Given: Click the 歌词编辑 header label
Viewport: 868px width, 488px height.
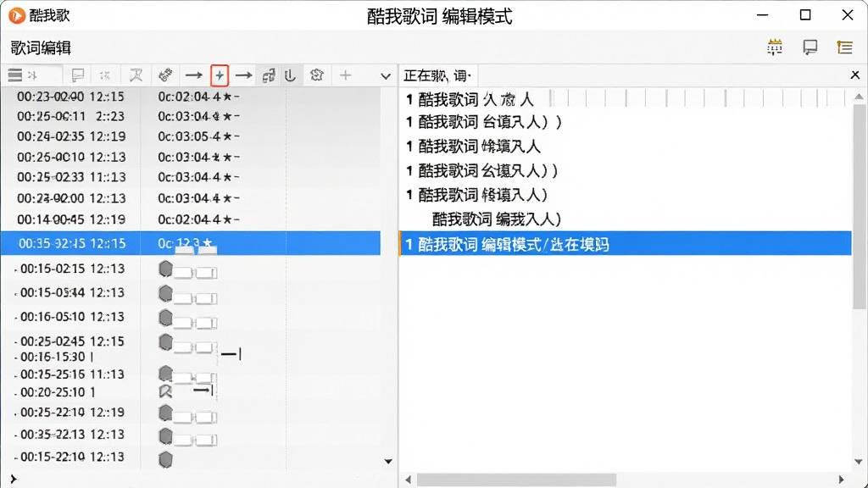Looking at the screenshot, I should 41,47.
